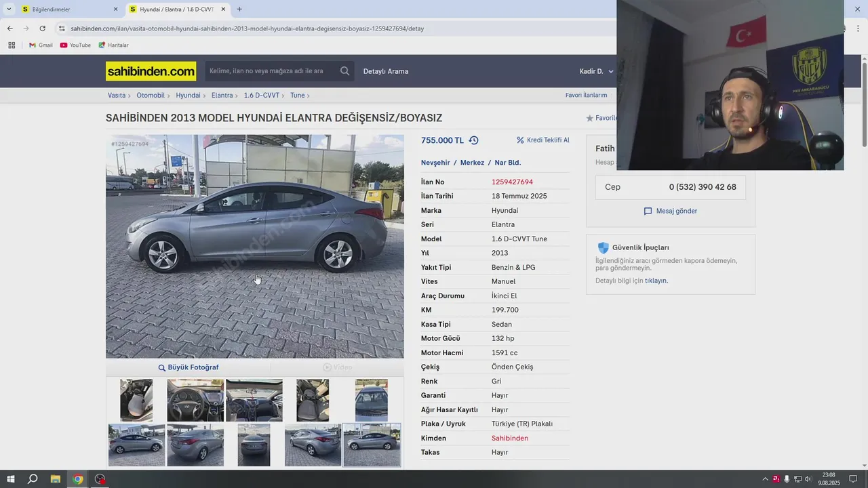Go back to previous page
The image size is (868, 488).
pyautogui.click(x=9, y=28)
